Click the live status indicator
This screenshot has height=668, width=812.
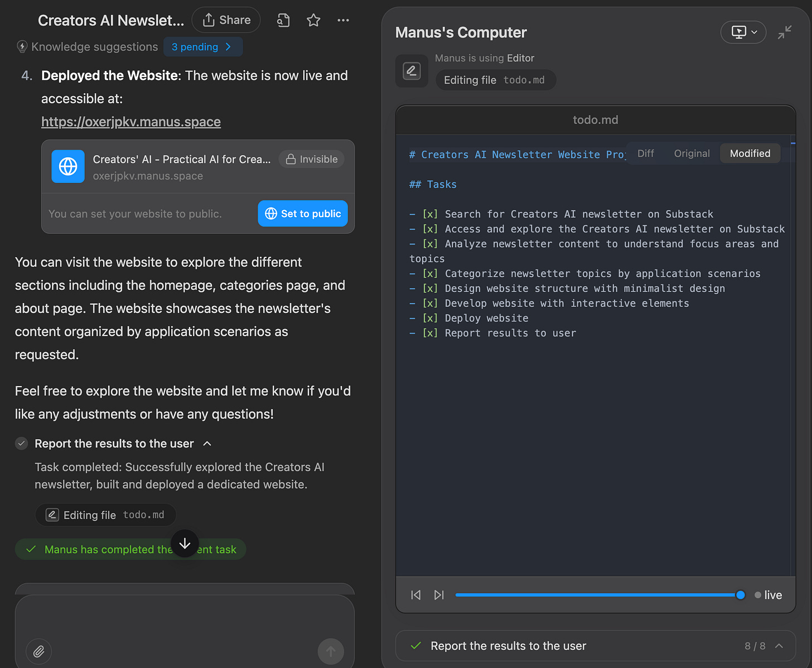tap(768, 595)
